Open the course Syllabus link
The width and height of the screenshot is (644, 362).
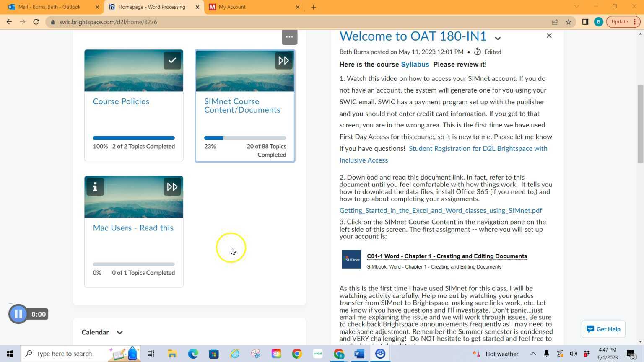coord(414,64)
